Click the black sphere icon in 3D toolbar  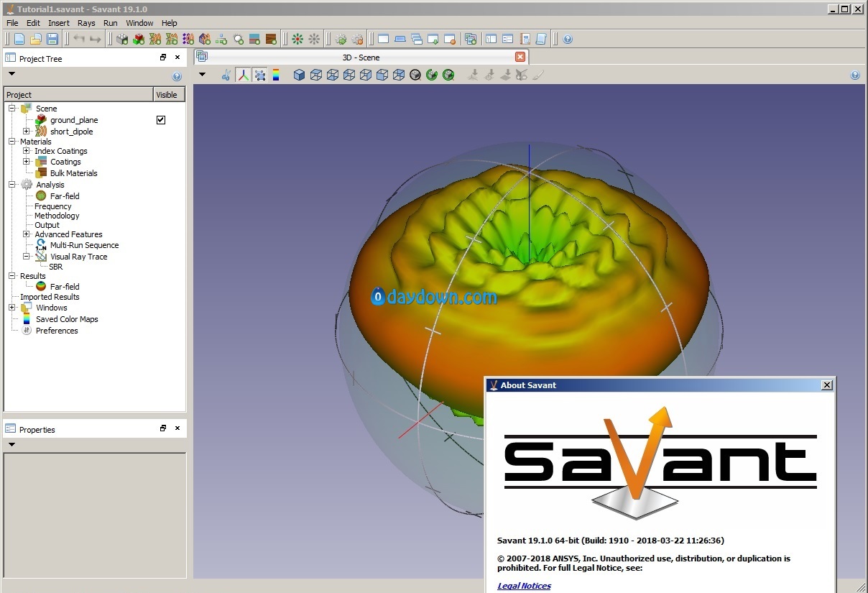coord(415,75)
